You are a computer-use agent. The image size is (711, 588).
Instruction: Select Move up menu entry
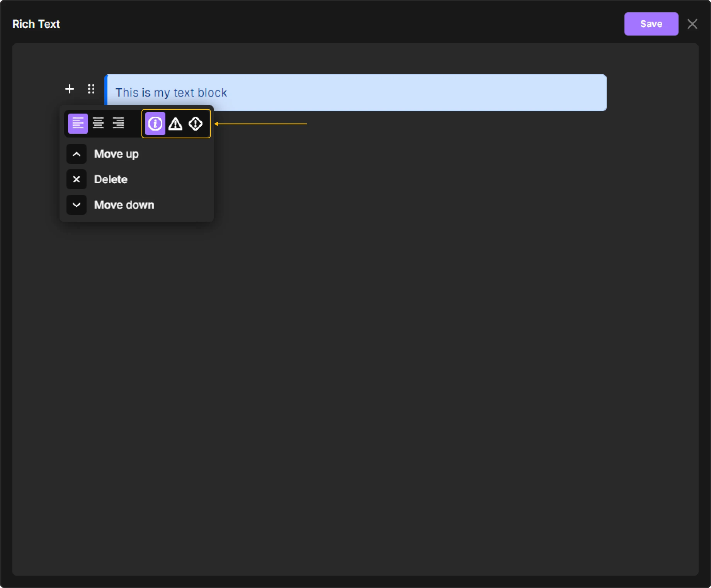[137, 154]
